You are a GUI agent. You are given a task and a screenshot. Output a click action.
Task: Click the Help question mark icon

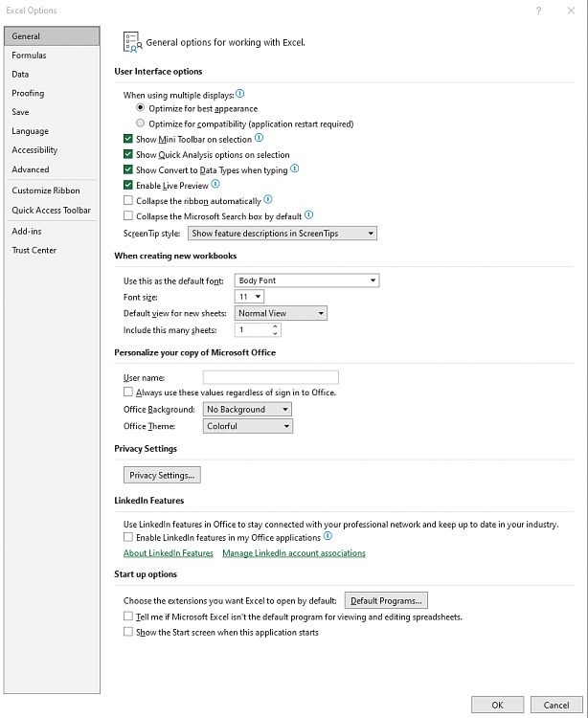click(538, 11)
